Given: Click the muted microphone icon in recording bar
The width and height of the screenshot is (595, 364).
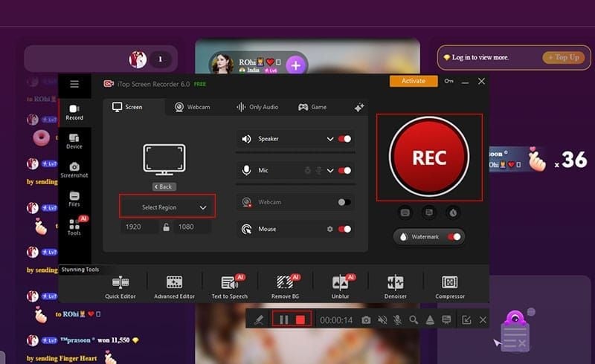Looking at the screenshot, I should (398, 320).
